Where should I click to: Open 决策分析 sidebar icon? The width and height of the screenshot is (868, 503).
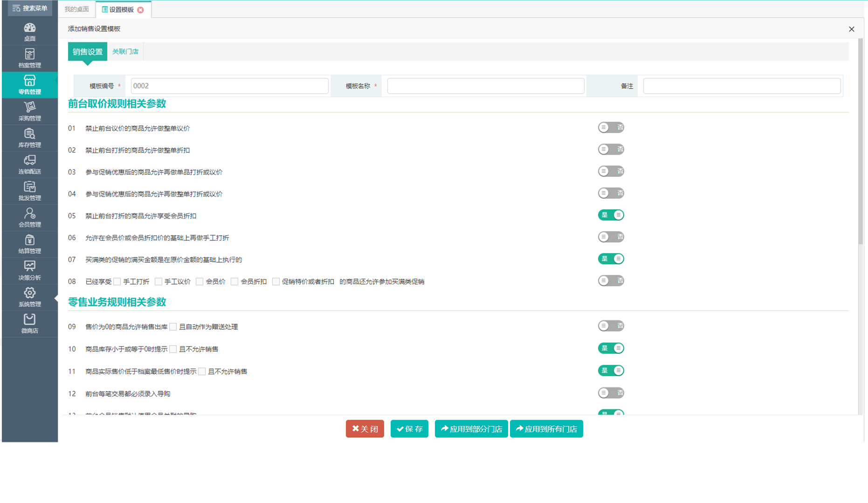pyautogui.click(x=29, y=271)
